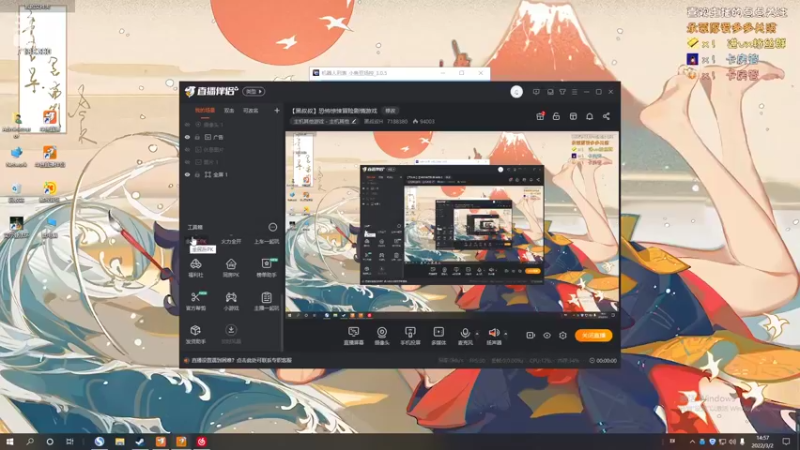Switch to the second scene tab
800x450 pixels.
(x=229, y=110)
